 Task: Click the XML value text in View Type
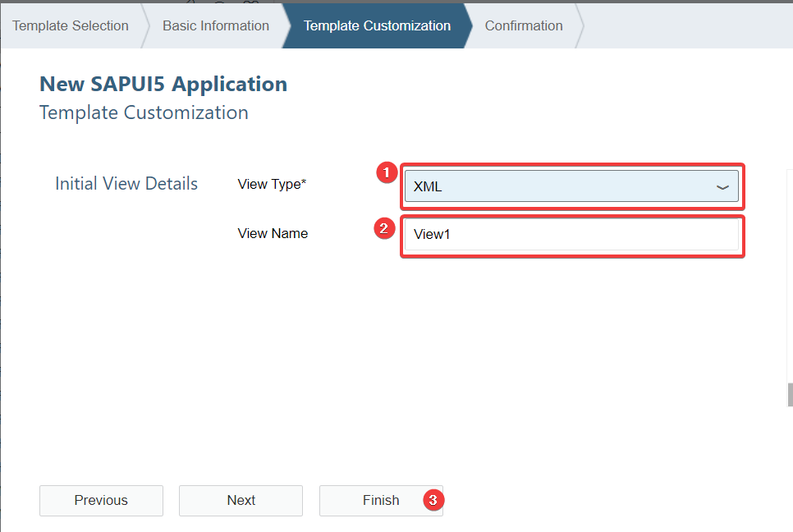pyautogui.click(x=428, y=186)
